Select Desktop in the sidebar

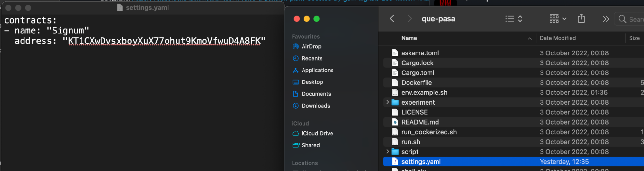(x=312, y=82)
